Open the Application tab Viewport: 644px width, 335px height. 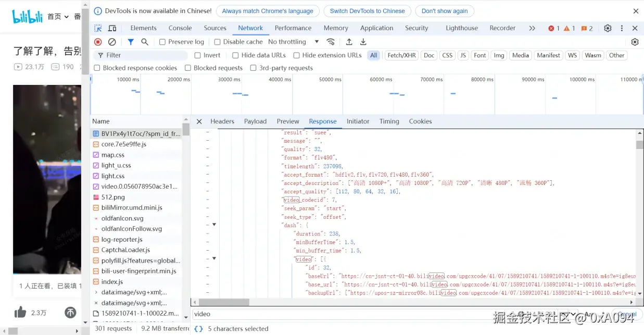pos(376,28)
